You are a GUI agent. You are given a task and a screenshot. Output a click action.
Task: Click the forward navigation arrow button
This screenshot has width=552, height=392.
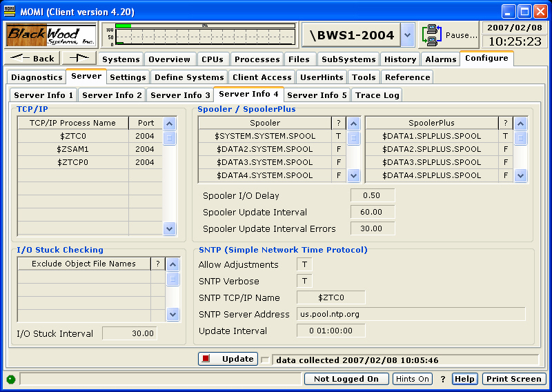click(x=78, y=59)
